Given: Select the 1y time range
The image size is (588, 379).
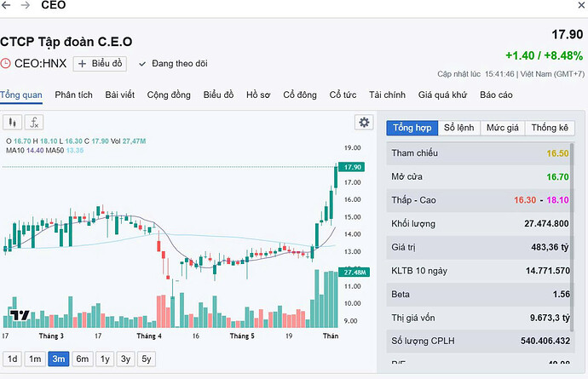Looking at the screenshot, I should coord(104,359).
